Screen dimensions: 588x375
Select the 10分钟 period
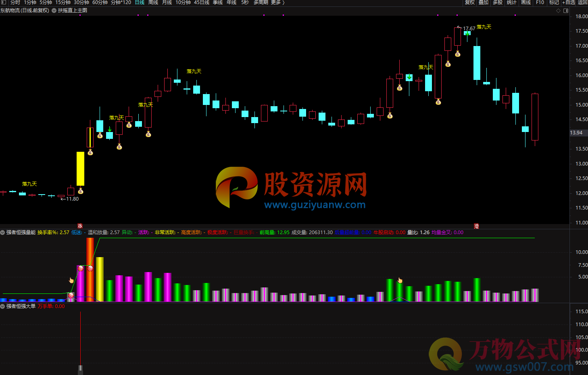(183, 2)
